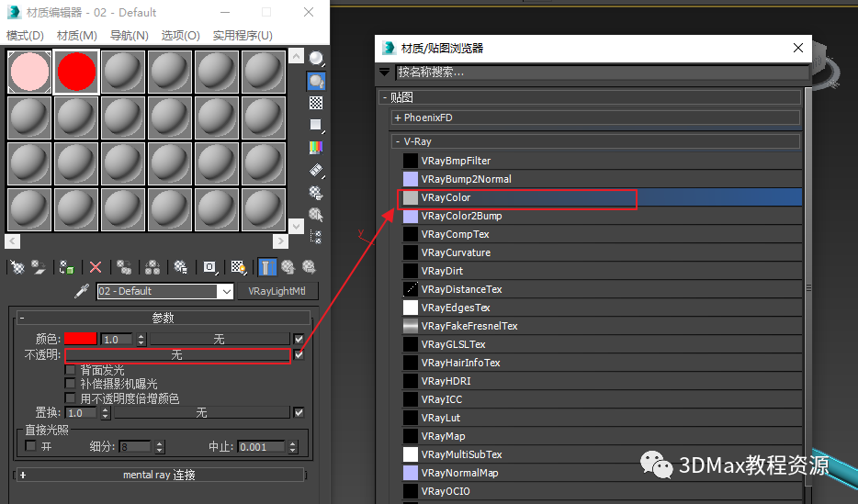Open browser options triangle beside search
Viewport: 858px width, 504px height.
click(385, 72)
